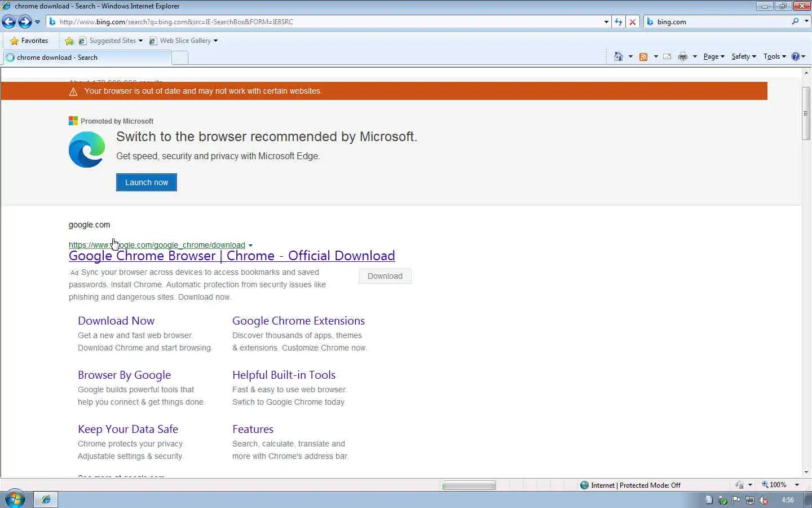Viewport: 812px width, 508px height.
Task: Click the page loading progress bar
Action: [469, 485]
